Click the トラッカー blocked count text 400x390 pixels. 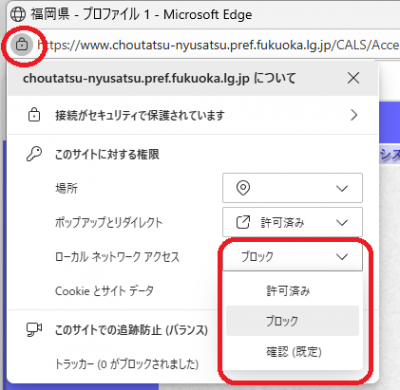click(x=127, y=364)
